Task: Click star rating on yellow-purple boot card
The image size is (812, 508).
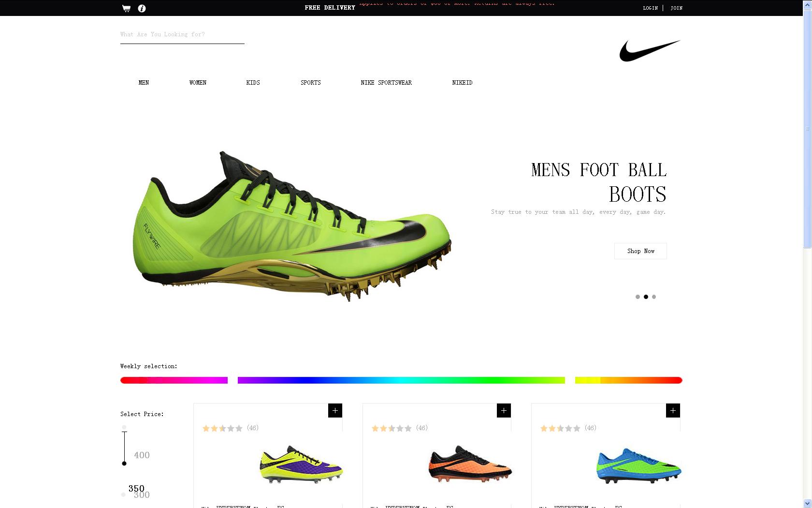Action: tap(222, 428)
